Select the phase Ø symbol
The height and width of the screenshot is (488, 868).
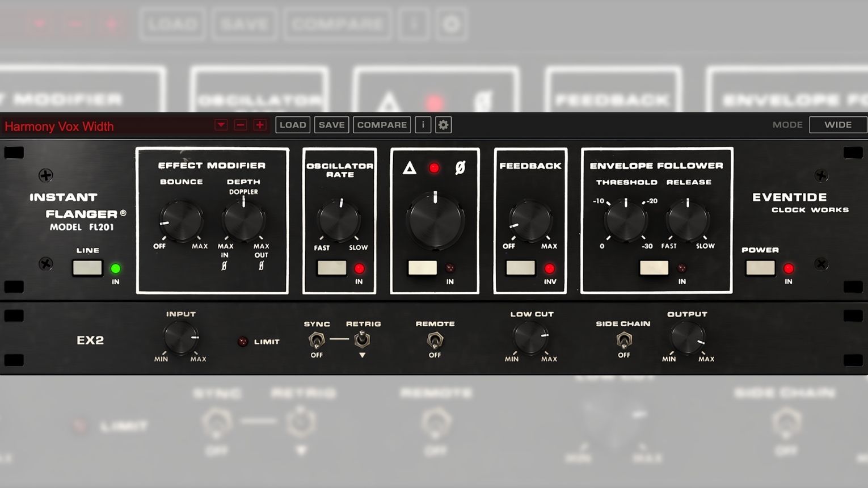pyautogui.click(x=461, y=166)
